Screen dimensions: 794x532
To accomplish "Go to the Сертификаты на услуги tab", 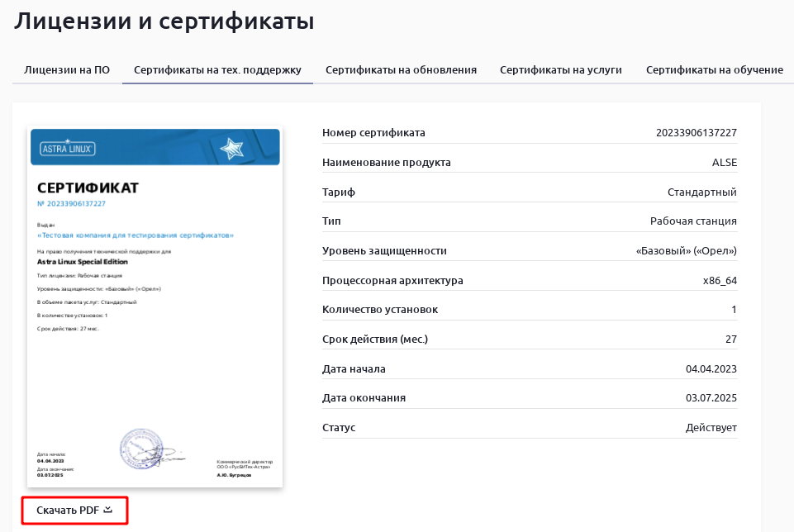I will coord(560,70).
